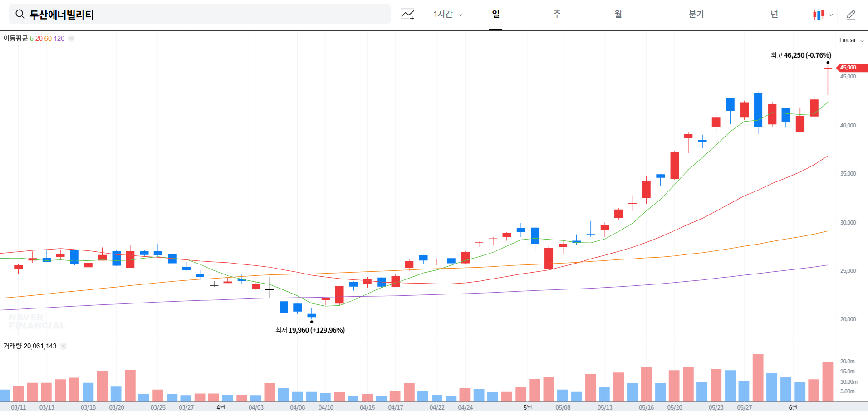Click the 03/11 date axis label
This screenshot has height=411, width=868.
pos(19,407)
